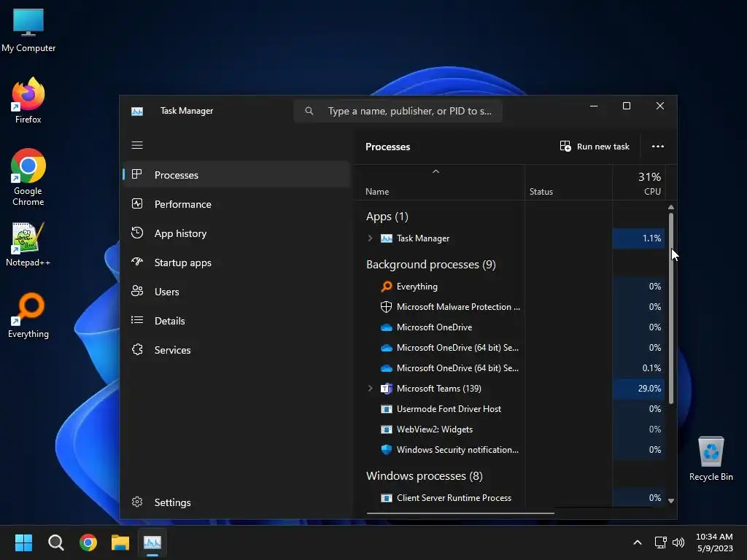Click the Processes sidebar icon
The image size is (747, 560).
coord(136,174)
